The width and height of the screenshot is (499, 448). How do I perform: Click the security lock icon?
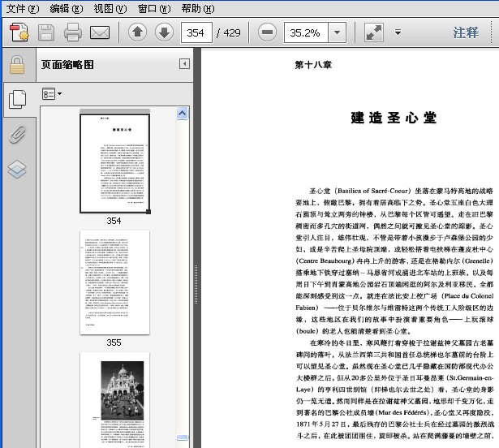pos(17,65)
